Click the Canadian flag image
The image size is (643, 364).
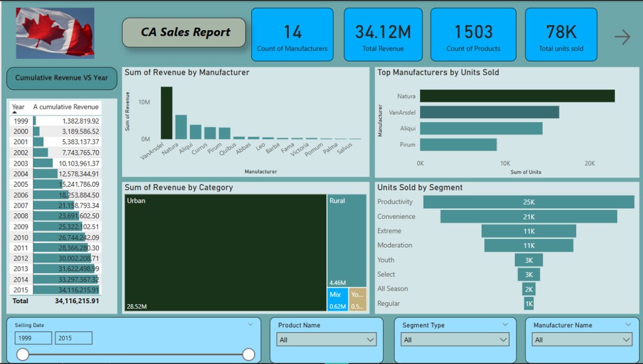tap(55, 33)
